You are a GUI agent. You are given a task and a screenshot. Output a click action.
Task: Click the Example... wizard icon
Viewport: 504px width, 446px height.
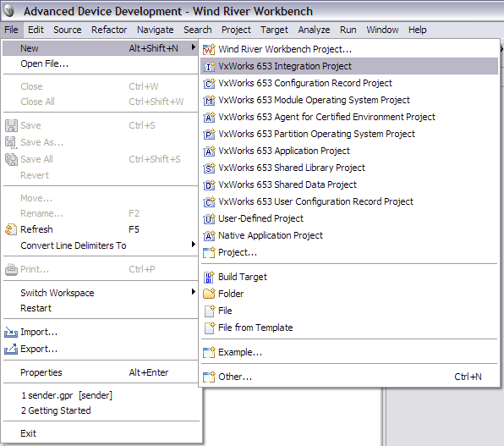209,352
